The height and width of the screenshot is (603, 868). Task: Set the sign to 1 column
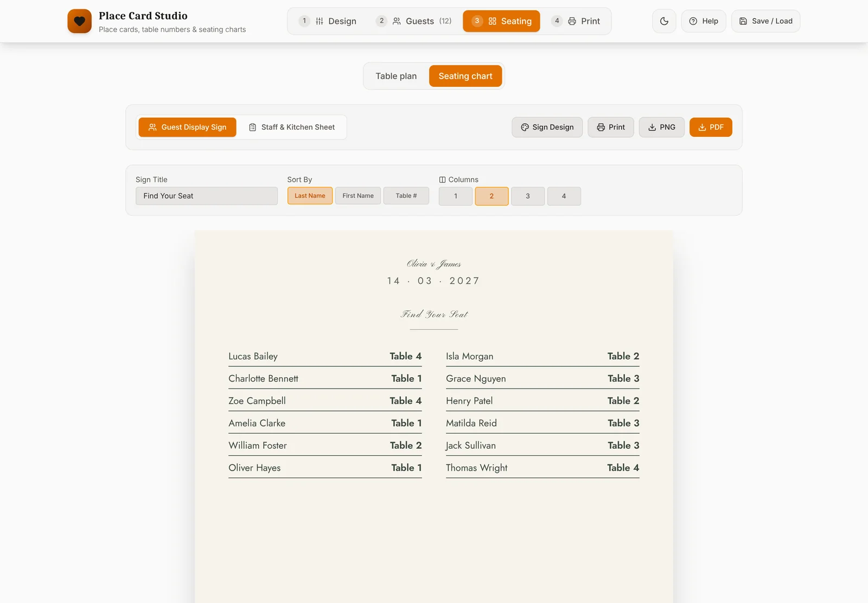[x=456, y=196]
